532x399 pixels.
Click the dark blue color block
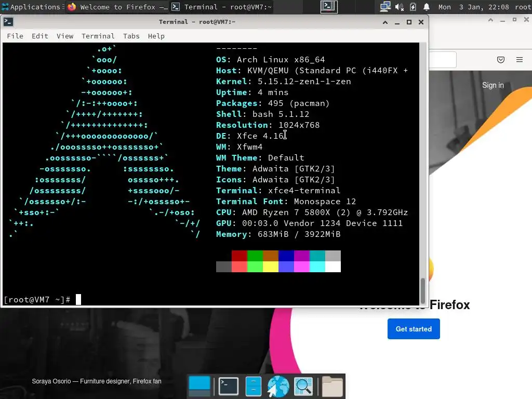tap(286, 256)
